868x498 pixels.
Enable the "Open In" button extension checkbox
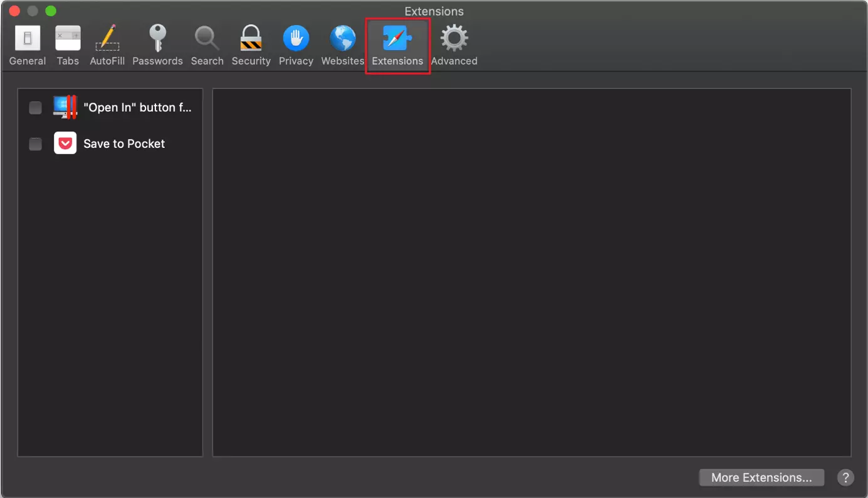point(36,108)
